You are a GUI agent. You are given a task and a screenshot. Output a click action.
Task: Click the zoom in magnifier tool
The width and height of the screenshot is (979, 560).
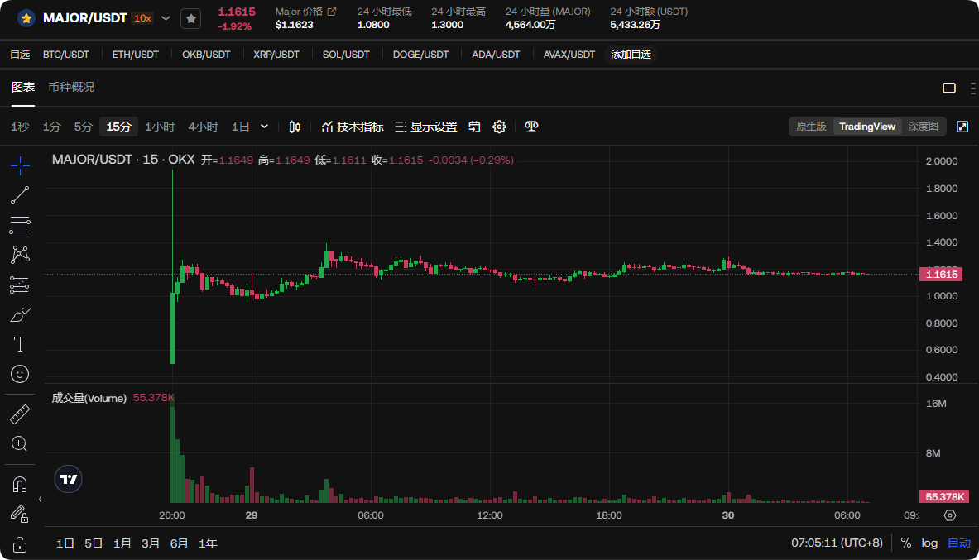(20, 444)
